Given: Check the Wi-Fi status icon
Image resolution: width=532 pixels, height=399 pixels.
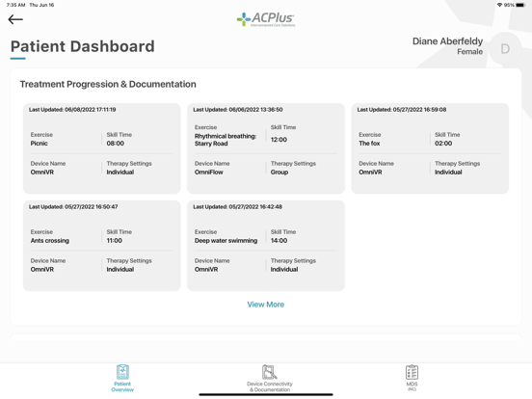Looking at the screenshot, I should point(499,5).
